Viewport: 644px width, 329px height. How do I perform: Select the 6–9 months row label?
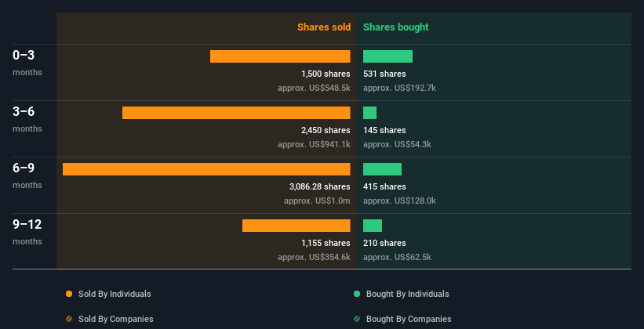[x=27, y=175]
